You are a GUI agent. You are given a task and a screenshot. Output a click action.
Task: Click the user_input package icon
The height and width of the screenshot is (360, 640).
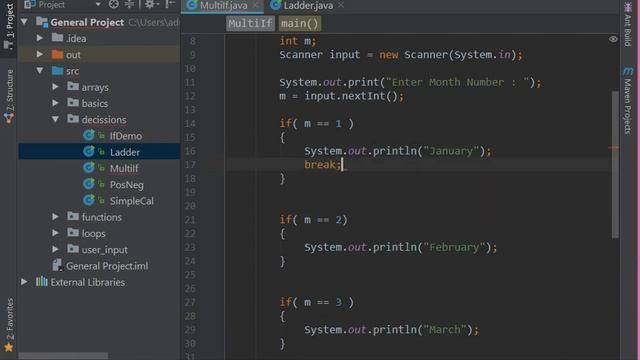(x=73, y=249)
